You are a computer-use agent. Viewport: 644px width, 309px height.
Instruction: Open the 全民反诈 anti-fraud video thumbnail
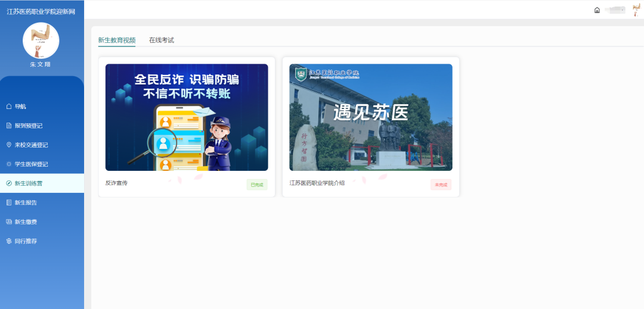(x=187, y=117)
